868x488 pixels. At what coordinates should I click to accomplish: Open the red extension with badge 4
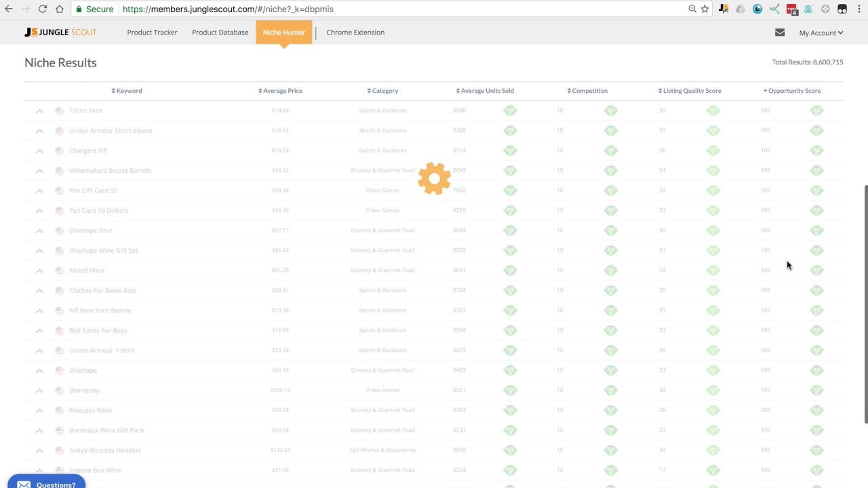click(791, 9)
